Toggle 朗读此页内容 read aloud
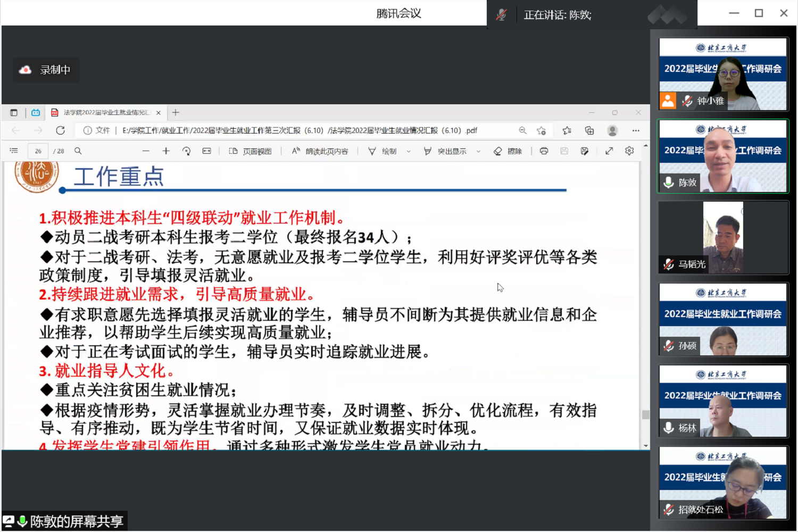The width and height of the screenshot is (798, 532). [320, 151]
